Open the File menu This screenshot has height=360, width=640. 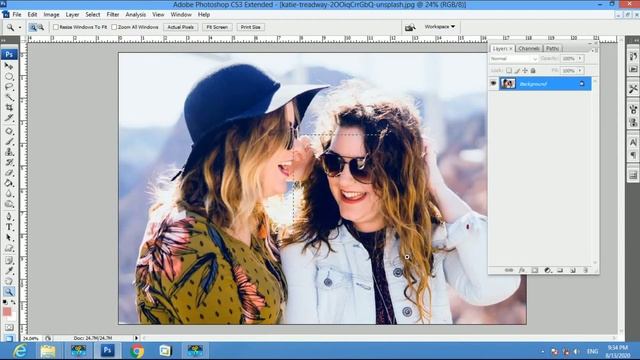[x=17, y=15]
